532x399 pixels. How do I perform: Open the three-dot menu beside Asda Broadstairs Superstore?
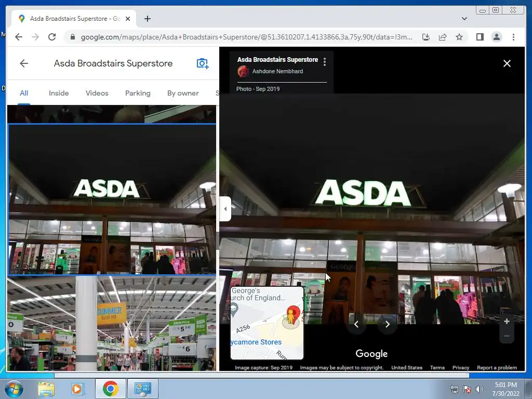pyautogui.click(x=325, y=61)
